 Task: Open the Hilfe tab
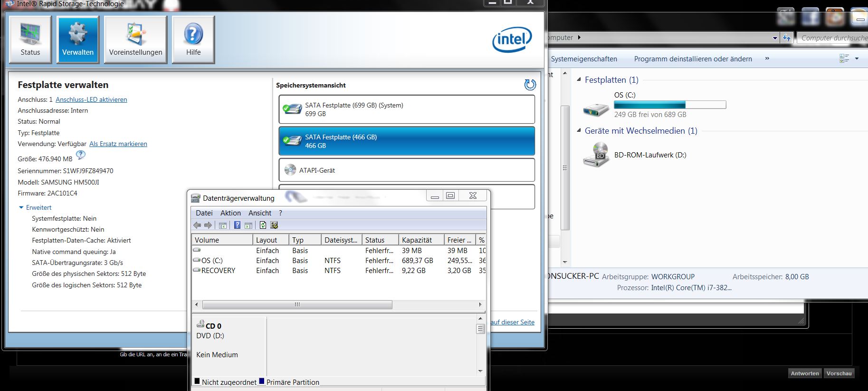click(193, 39)
